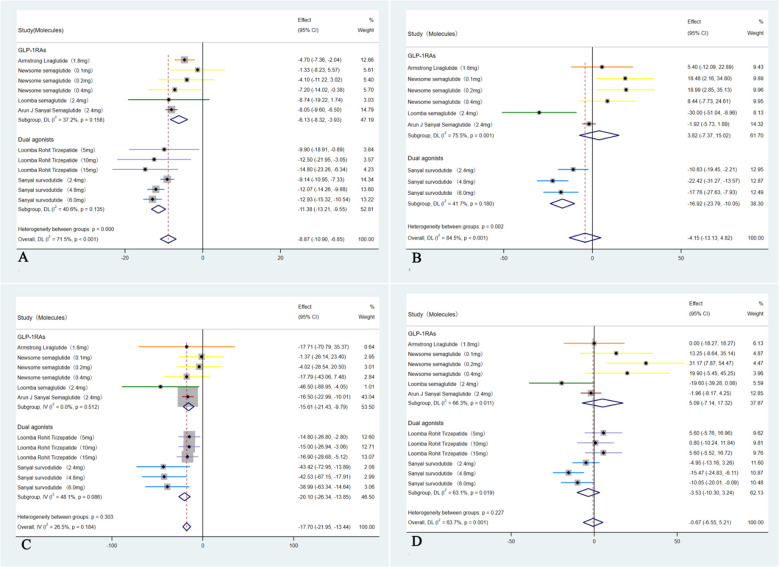The height and width of the screenshot is (567, 779).
Task: Click the subgroup weight 61.70
Action: click(756, 135)
